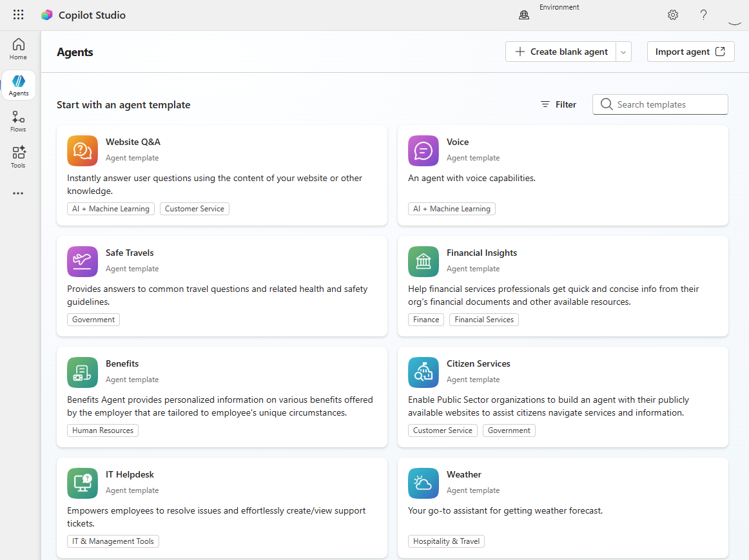Select Agents in the left sidebar
This screenshot has height=560, width=749.
click(x=19, y=86)
